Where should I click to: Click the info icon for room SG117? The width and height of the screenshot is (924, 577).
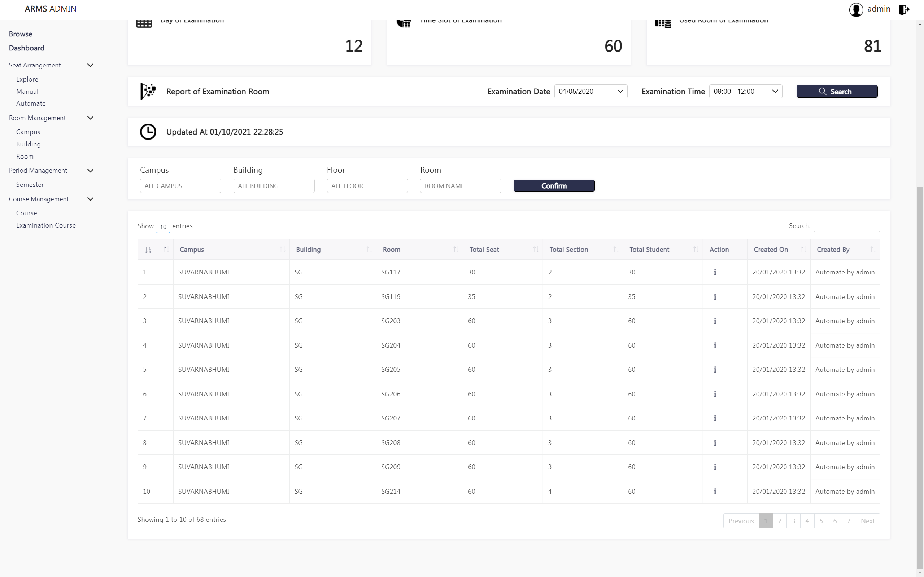pos(715,272)
